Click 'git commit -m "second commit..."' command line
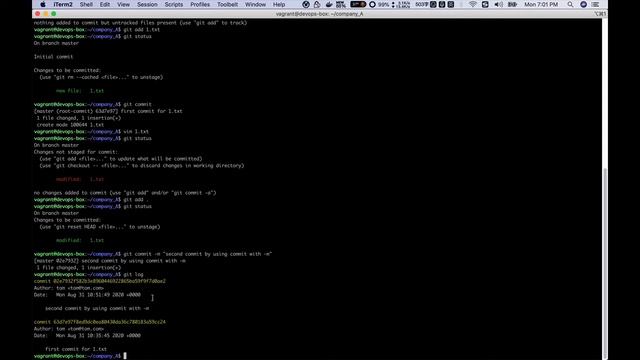The width and height of the screenshot is (640, 360). 198,254
